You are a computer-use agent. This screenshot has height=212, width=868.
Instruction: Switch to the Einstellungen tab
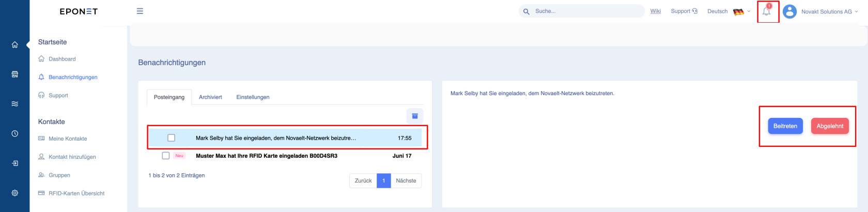(x=253, y=97)
